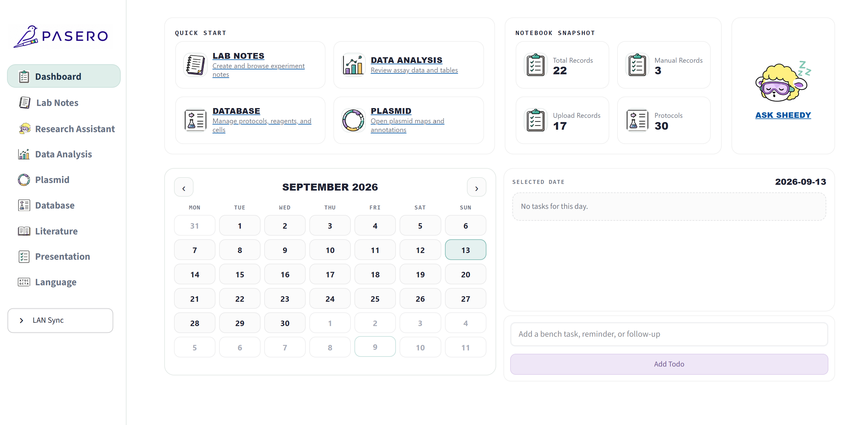The width and height of the screenshot is (868, 425).
Task: Click 'Manage protocols, reagents, and cells' text
Action: point(262,125)
